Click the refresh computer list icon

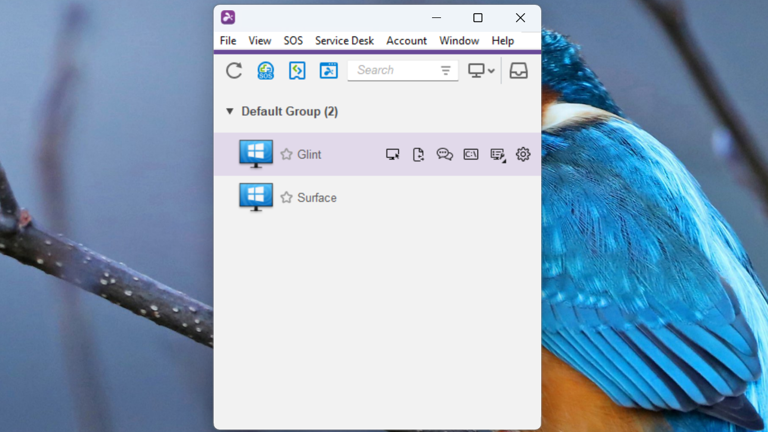[234, 71]
